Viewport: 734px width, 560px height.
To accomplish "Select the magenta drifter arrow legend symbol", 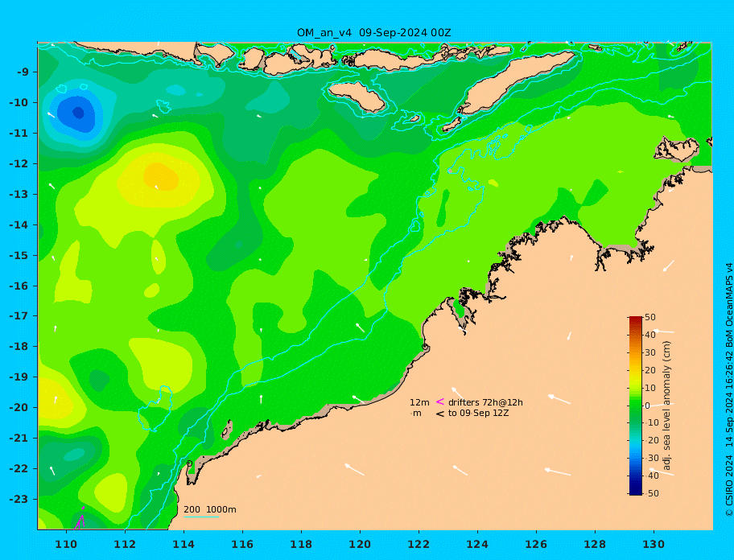I will [440, 401].
